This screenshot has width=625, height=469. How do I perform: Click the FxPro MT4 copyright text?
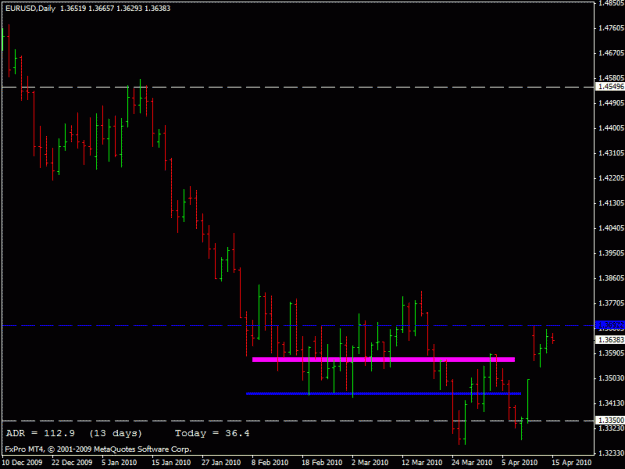(x=98, y=449)
